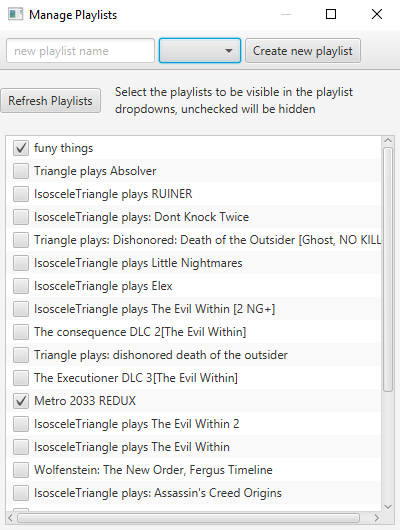
Task: Enable Triangle plays Absolver playlist
Action: [x=21, y=171]
